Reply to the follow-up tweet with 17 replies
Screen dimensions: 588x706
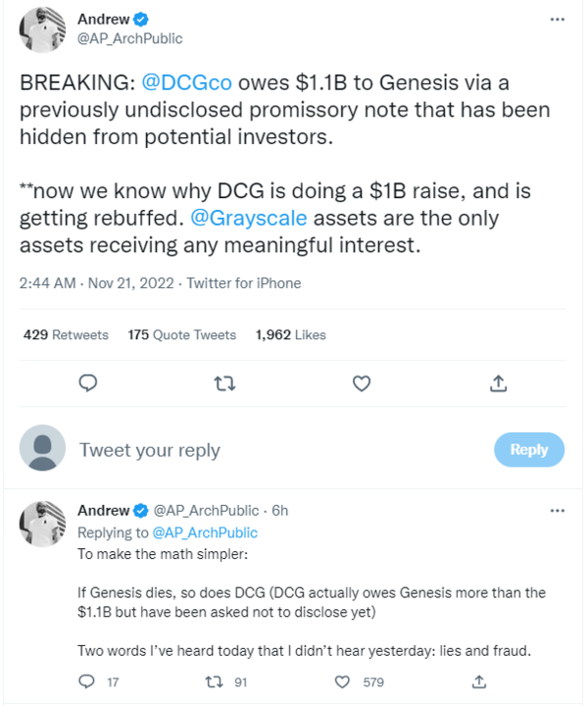click(87, 681)
